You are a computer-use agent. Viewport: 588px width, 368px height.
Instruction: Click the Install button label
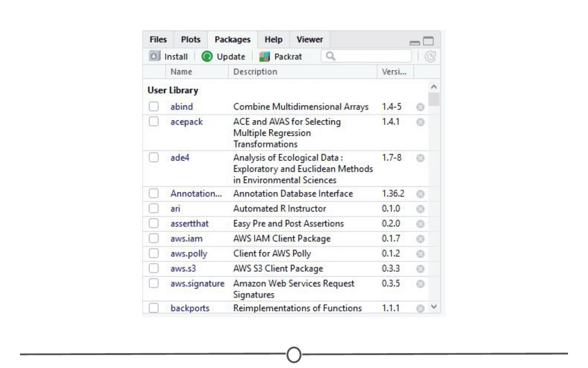pos(176,57)
